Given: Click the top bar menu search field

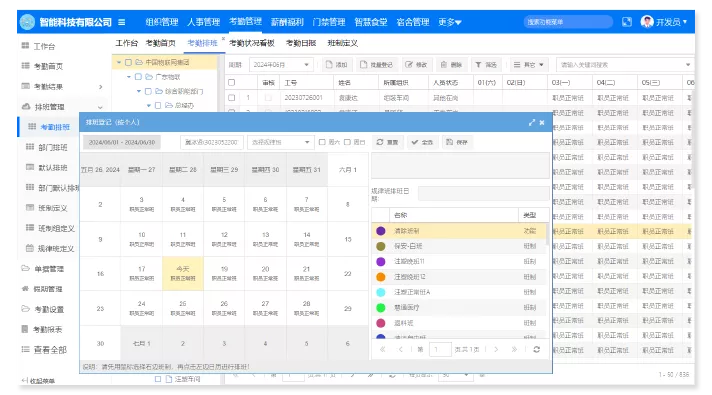Looking at the screenshot, I should click(x=568, y=22).
